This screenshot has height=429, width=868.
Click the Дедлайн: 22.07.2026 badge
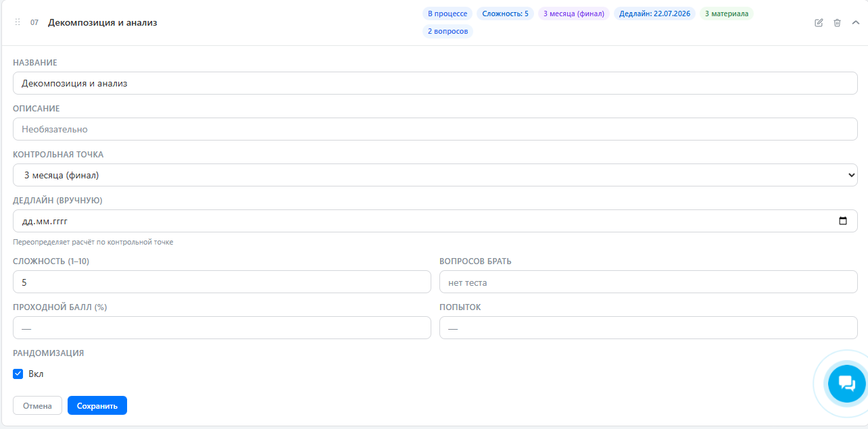tap(654, 14)
